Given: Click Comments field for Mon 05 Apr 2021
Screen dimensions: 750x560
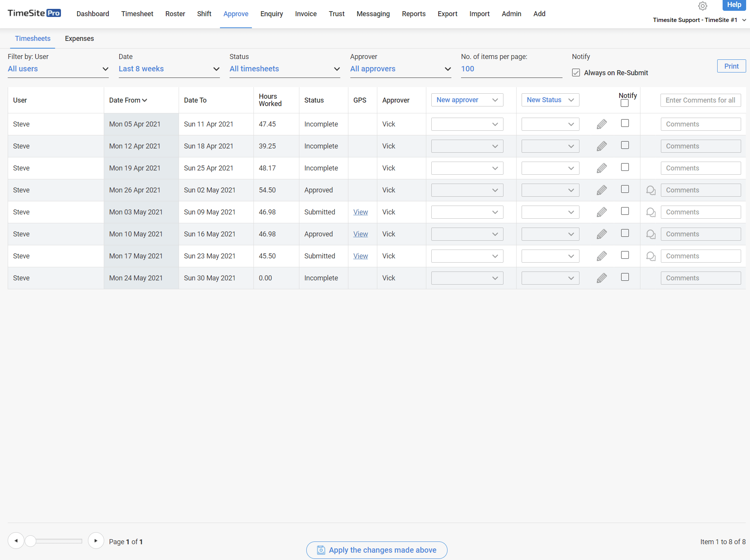Looking at the screenshot, I should [x=701, y=124].
